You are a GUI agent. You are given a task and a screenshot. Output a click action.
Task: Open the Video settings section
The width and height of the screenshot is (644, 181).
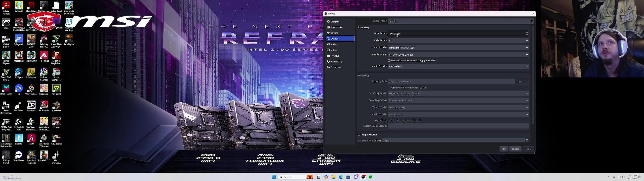point(340,50)
